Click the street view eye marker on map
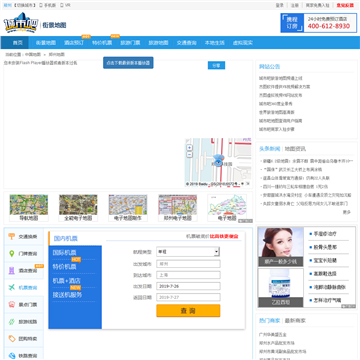 [x=218, y=161]
